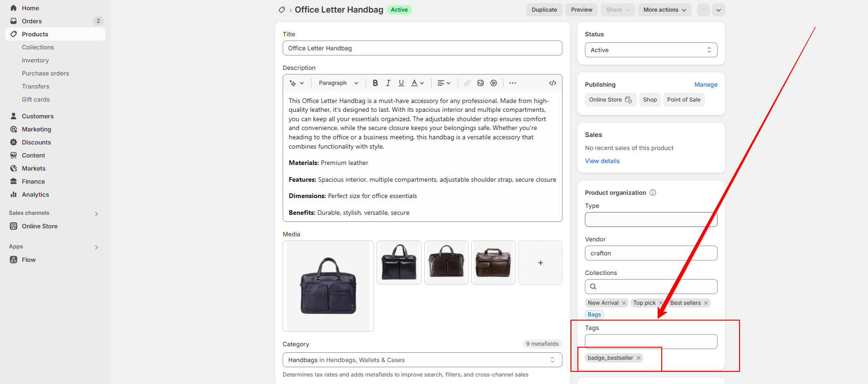Go to Transfers submenu item
Screen dimensions: 868x384
pos(35,86)
